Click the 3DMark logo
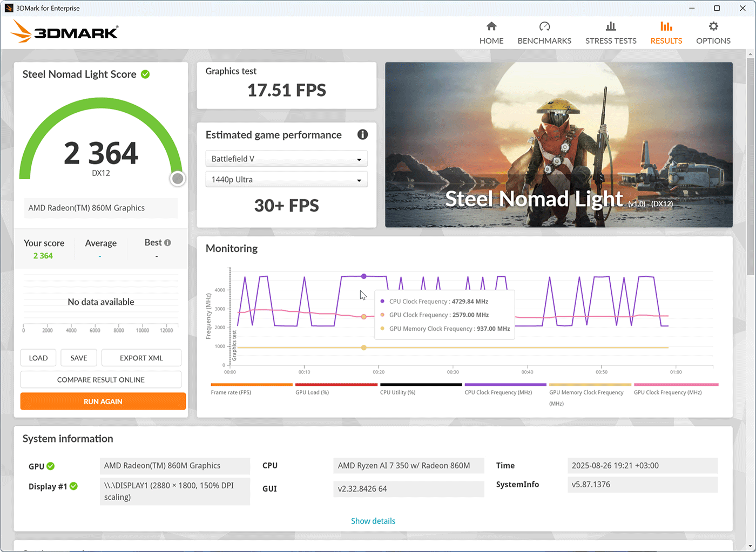This screenshot has height=552, width=756. coord(64,32)
